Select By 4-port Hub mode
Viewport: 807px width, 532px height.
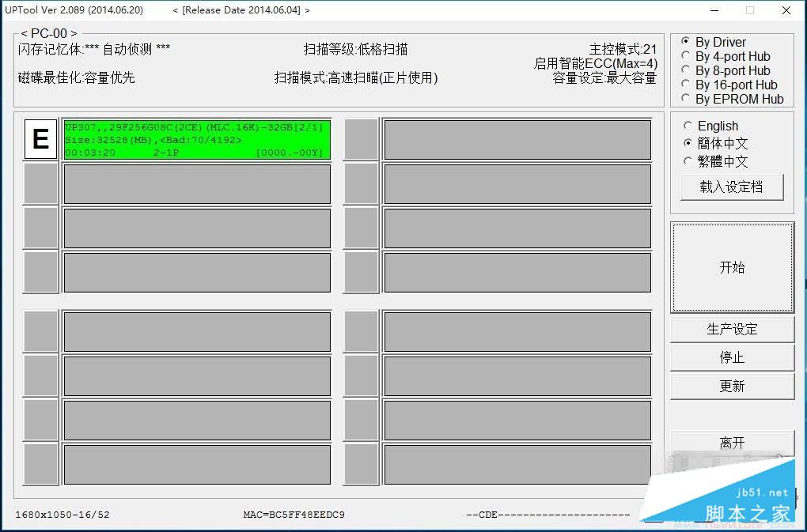[x=685, y=56]
